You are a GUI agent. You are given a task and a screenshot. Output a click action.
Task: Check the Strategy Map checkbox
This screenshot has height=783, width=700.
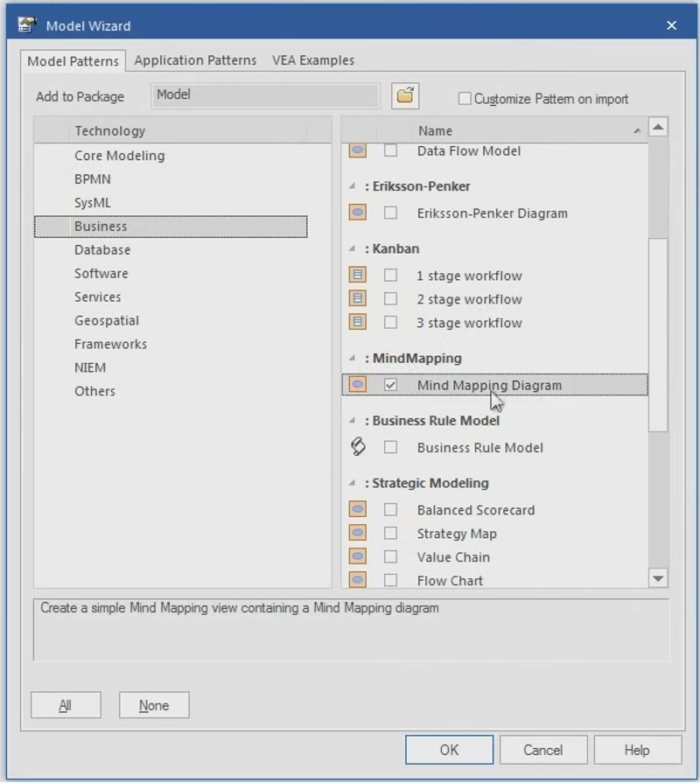(x=390, y=534)
